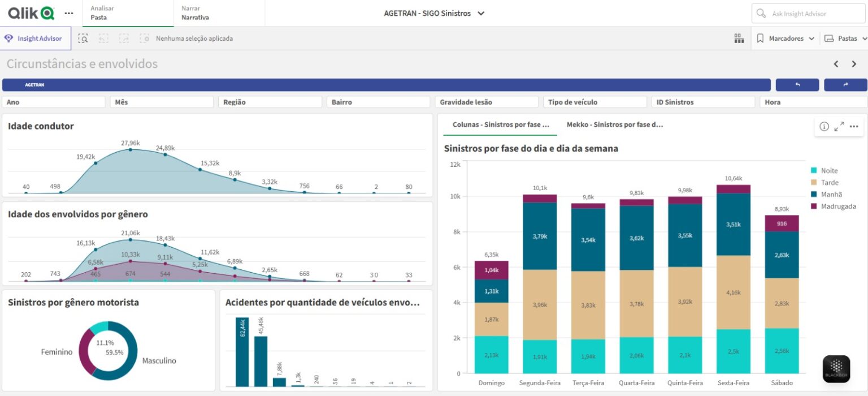Expand the AGETRAN - SIGO Sinistros app menu

click(434, 14)
